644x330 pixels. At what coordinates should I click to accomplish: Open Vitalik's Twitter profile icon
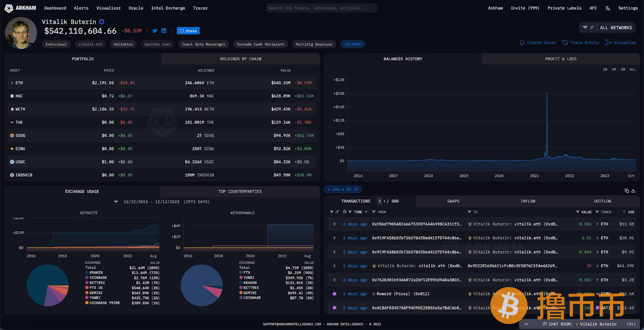click(155, 31)
